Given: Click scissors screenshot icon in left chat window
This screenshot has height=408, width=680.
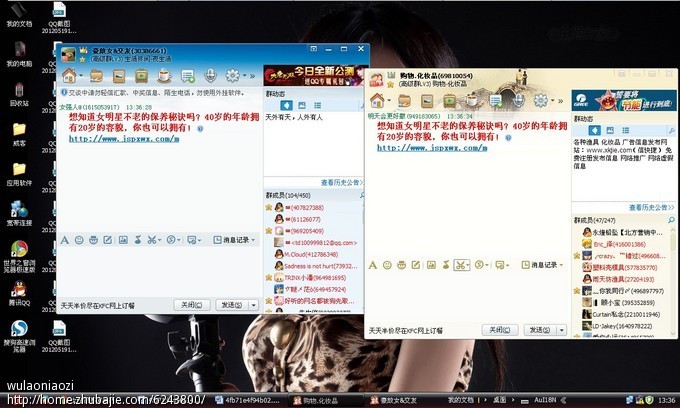Looking at the screenshot, I should (x=151, y=240).
